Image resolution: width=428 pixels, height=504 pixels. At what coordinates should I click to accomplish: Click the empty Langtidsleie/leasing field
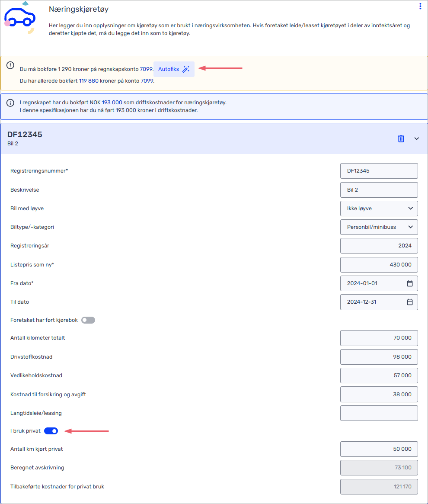point(379,413)
